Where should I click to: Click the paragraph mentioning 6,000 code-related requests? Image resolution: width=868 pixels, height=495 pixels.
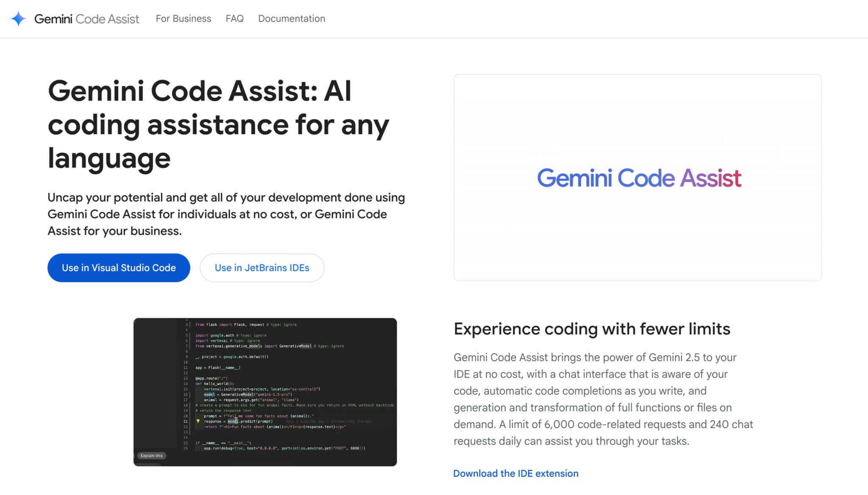pos(603,399)
